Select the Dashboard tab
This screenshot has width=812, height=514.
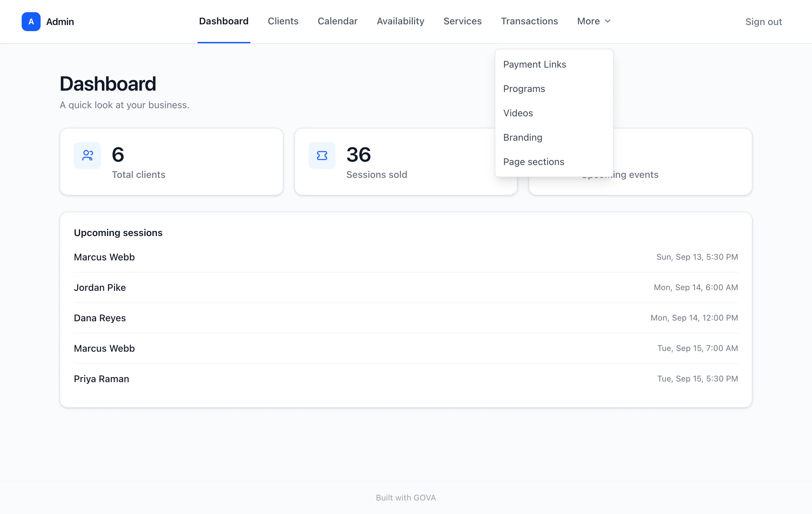pyautogui.click(x=224, y=21)
